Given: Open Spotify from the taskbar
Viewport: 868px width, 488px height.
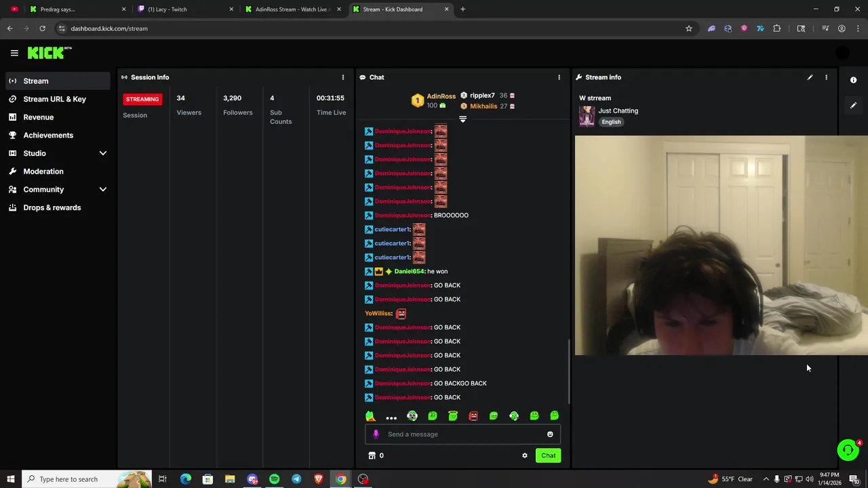Looking at the screenshot, I should [x=274, y=479].
